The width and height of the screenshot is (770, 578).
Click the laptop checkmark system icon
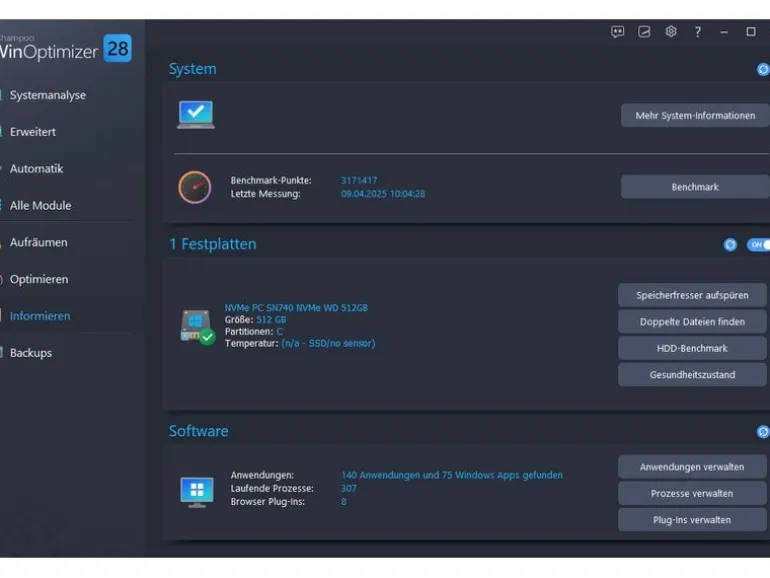(x=196, y=114)
